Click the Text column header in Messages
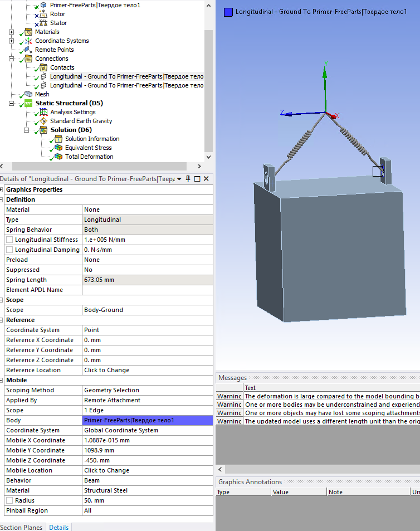The height and width of the screenshot is (531, 420). pos(331,388)
